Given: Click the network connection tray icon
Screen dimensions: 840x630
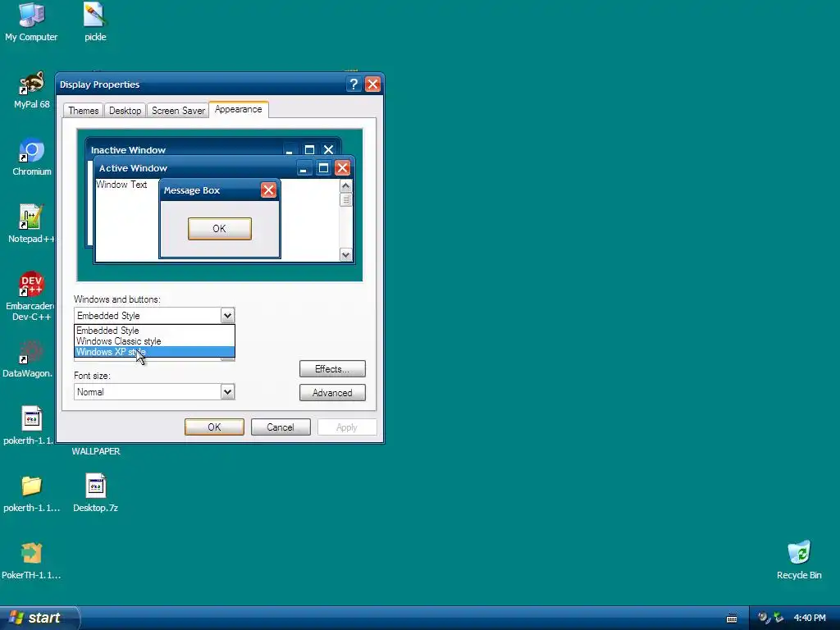Looking at the screenshot, I should [x=779, y=618].
